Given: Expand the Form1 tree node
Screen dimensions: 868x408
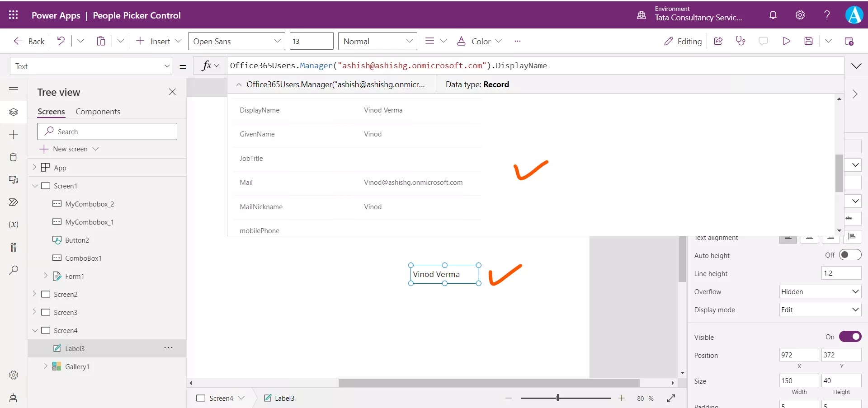Looking at the screenshot, I should click(x=46, y=276).
